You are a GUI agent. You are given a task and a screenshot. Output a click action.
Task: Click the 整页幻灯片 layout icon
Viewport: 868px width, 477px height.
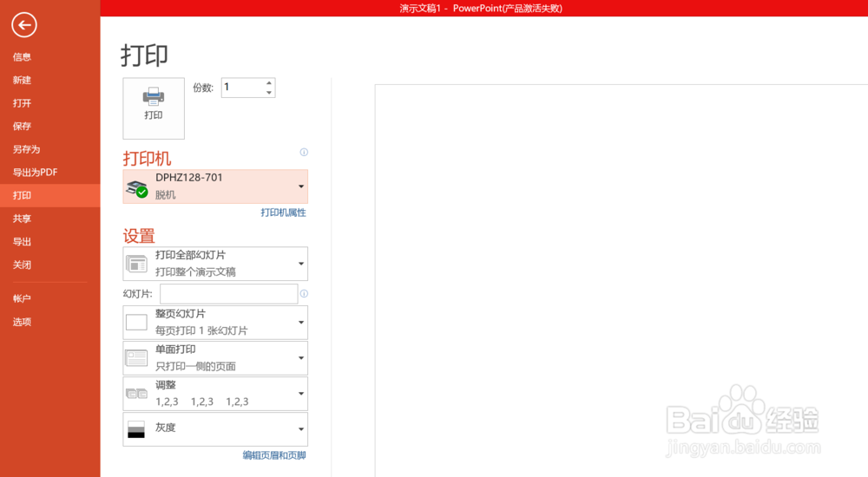[x=136, y=322]
